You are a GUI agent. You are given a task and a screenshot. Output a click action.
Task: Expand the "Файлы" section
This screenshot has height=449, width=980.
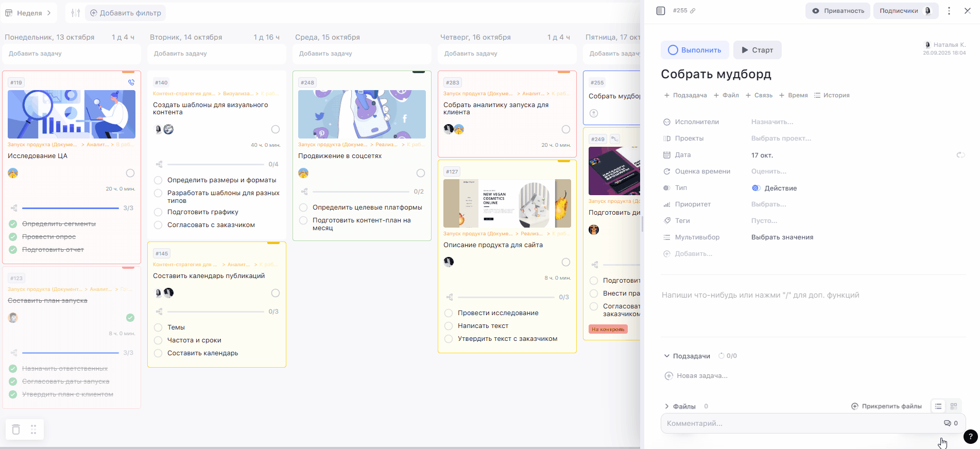[667, 406]
